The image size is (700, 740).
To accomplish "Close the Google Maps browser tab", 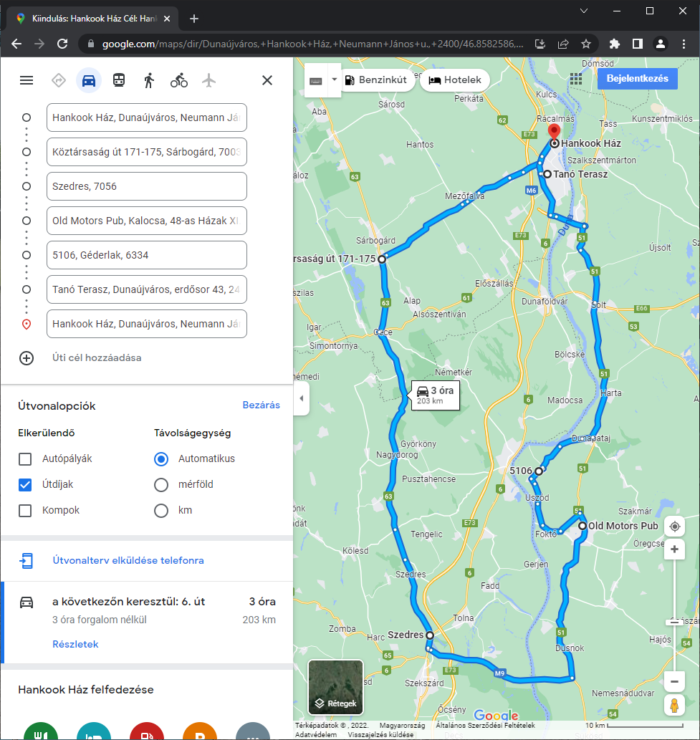I will point(167,19).
